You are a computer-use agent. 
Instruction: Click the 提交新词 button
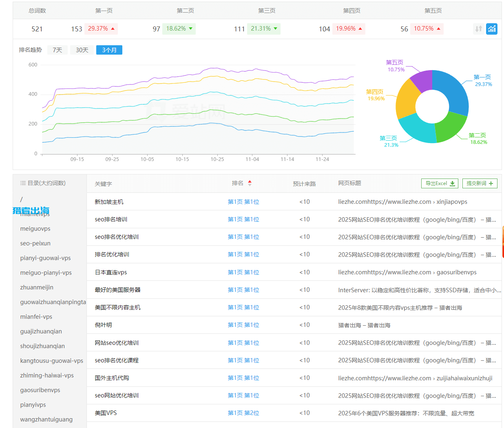click(x=480, y=183)
